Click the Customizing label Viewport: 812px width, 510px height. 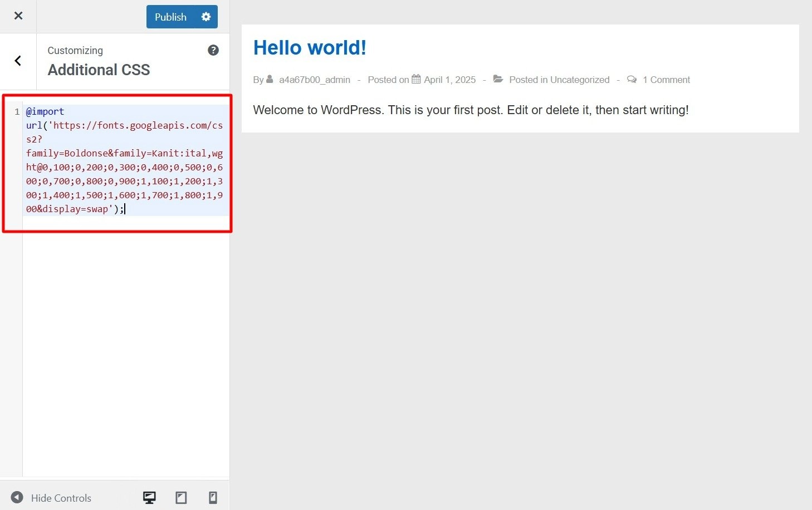coord(75,50)
